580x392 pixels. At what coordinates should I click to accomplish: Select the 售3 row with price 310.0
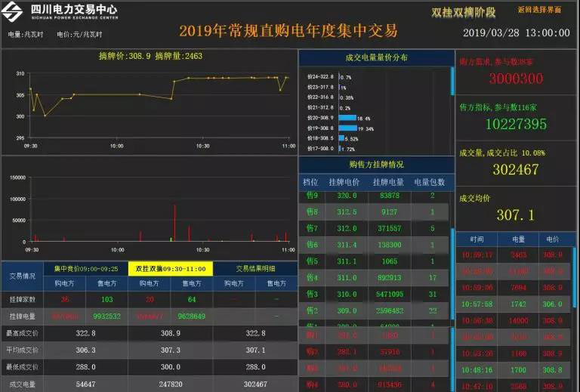point(376,294)
